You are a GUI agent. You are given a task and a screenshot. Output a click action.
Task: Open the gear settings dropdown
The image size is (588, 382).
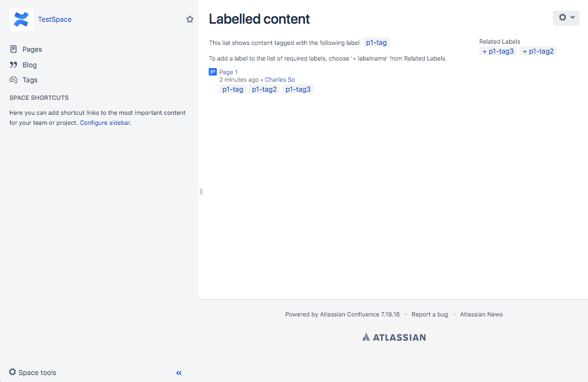[x=566, y=17]
